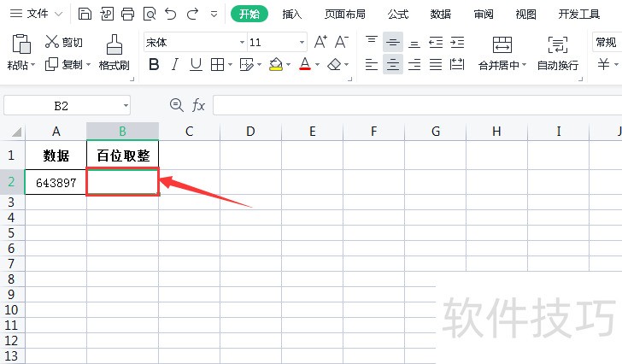The height and width of the screenshot is (364, 622).
Task: Justify text alignment
Action: point(436,64)
